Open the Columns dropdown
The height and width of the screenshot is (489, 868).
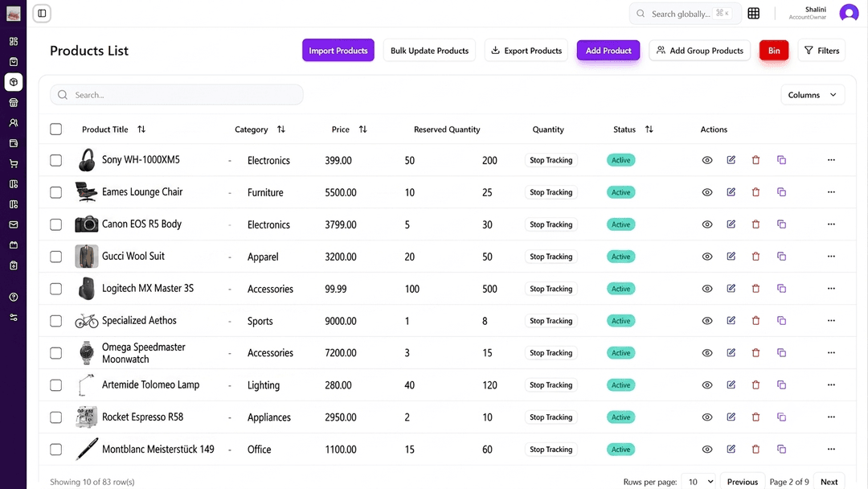tap(813, 95)
